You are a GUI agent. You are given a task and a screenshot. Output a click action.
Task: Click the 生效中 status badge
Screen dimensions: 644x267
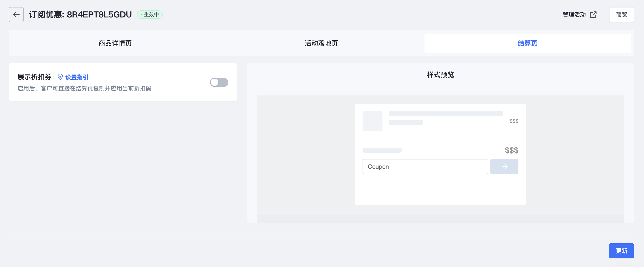[150, 15]
